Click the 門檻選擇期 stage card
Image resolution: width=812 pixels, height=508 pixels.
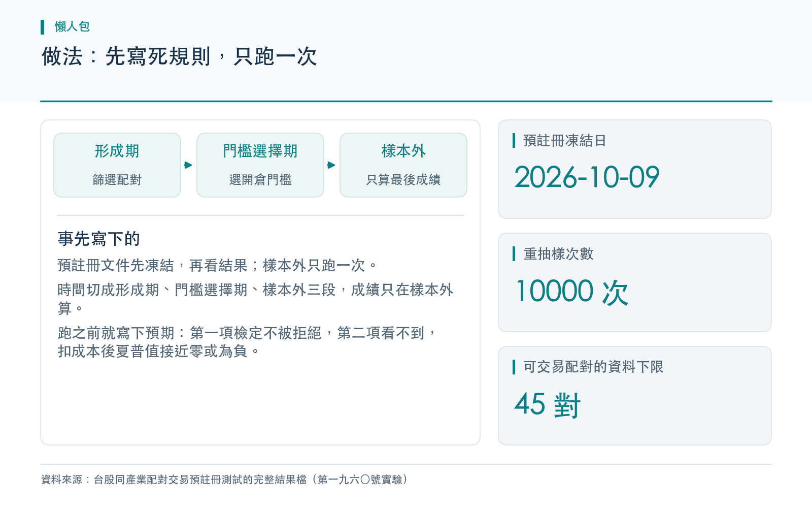(x=260, y=165)
